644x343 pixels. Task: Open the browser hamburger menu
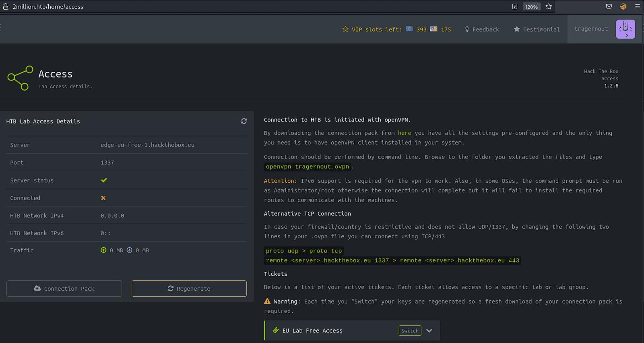pos(638,6)
